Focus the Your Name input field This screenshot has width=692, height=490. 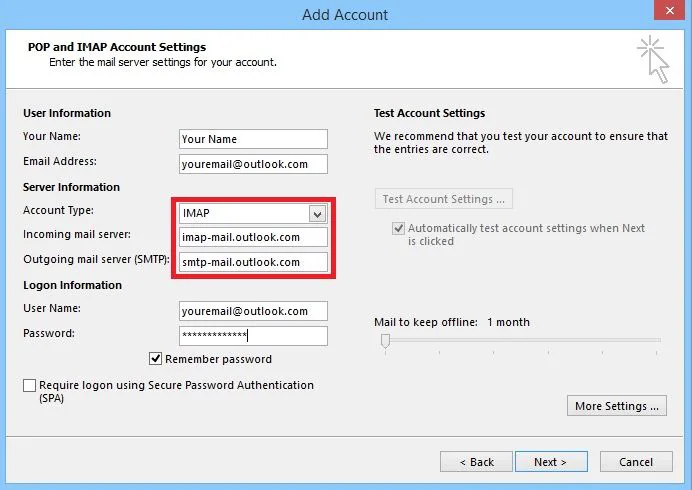click(x=253, y=139)
